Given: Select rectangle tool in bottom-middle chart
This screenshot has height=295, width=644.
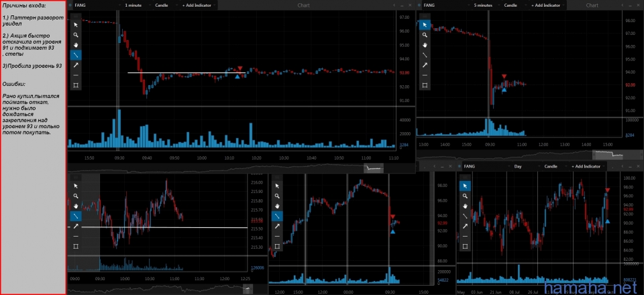Looking at the screenshot, I should pyautogui.click(x=277, y=246).
